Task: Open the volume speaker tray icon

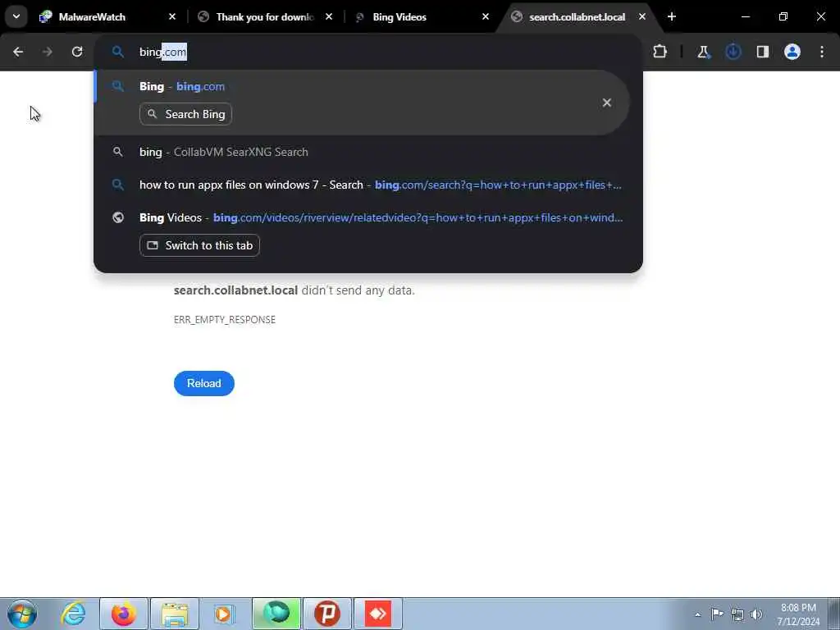Action: pos(756,614)
